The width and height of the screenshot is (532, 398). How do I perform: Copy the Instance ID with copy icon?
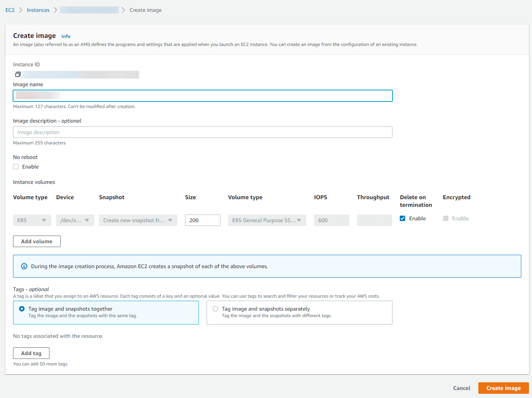point(18,74)
